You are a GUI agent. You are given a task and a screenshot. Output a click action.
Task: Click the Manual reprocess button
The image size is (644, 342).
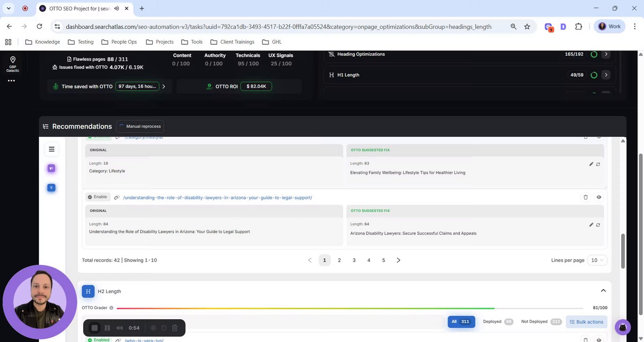coord(140,126)
